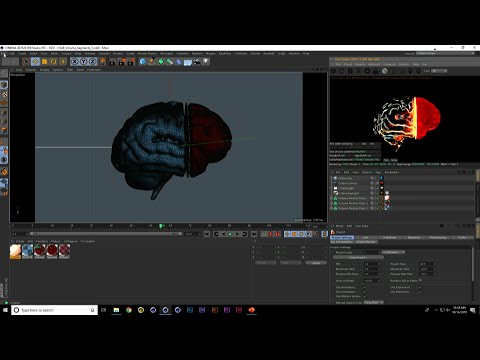Open the Spline Pen tool icon
Screen dimensions: 480x360
click(152, 62)
